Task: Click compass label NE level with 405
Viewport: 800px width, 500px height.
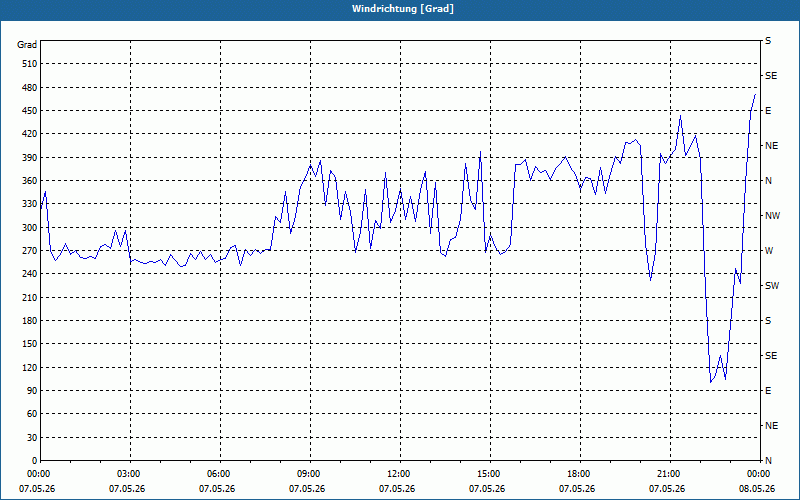Action: [771, 146]
